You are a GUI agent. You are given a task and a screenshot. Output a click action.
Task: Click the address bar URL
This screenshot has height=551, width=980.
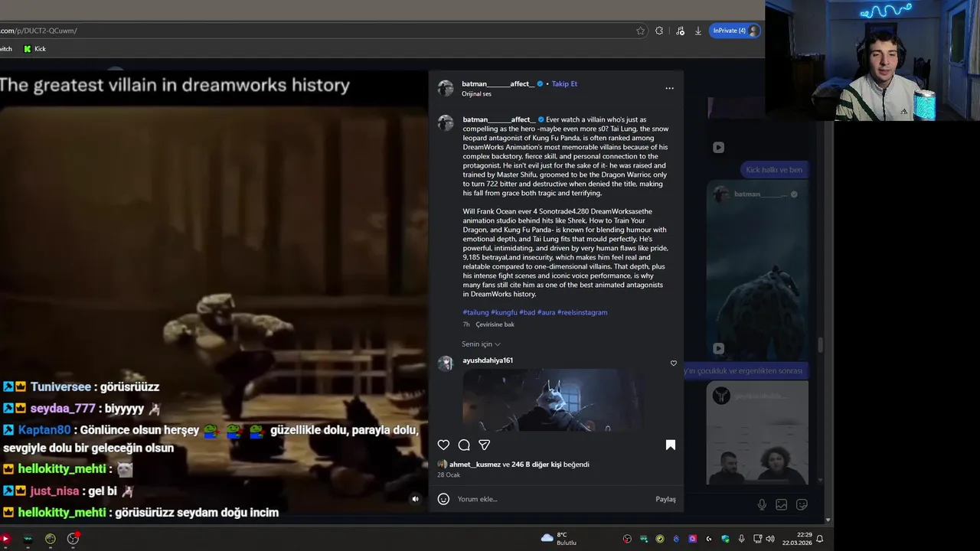click(x=38, y=31)
